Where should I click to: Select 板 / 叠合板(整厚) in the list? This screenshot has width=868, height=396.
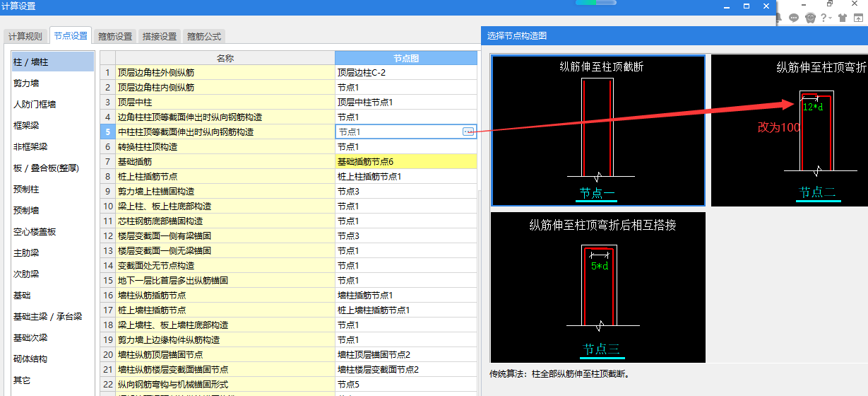tap(53, 168)
